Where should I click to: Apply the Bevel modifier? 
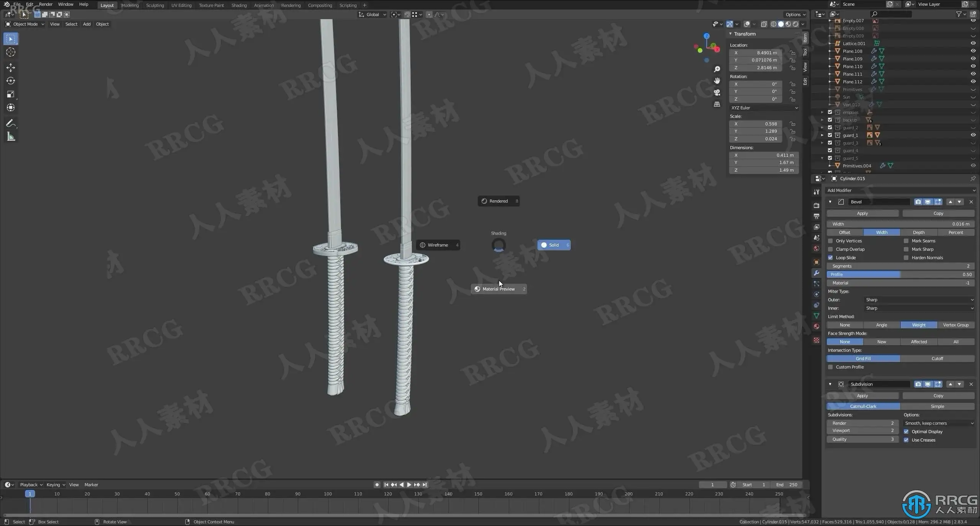click(862, 213)
